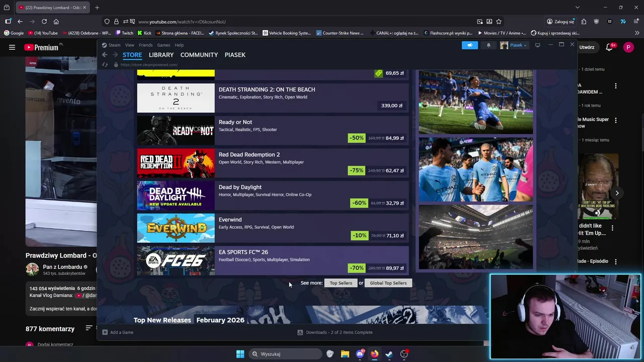The height and width of the screenshot is (362, 644).
Task: Open the Ready or Not listing
Action: (x=273, y=131)
